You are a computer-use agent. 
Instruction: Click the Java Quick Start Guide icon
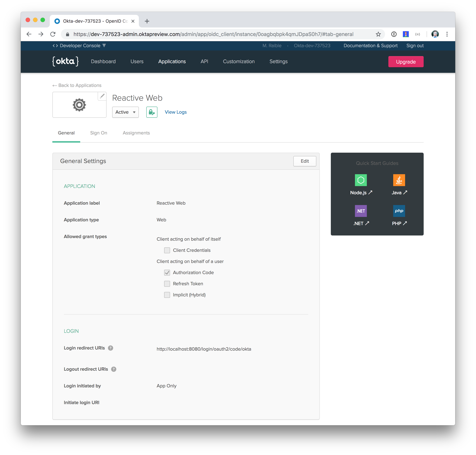tap(398, 180)
